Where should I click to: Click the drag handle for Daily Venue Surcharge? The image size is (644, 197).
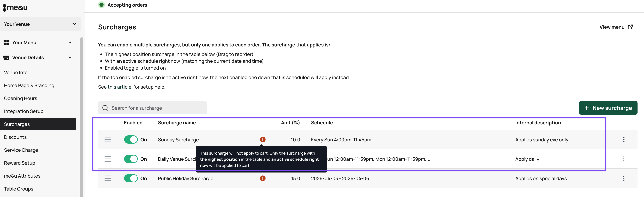click(x=107, y=159)
